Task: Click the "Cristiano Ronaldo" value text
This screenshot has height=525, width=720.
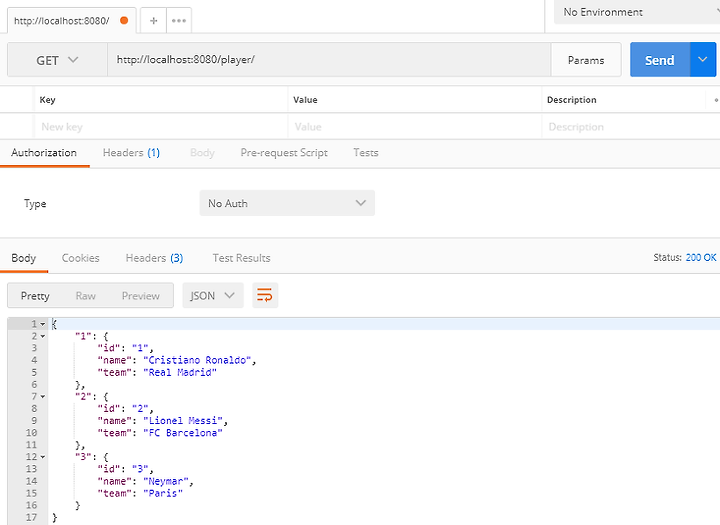Action: point(197,360)
